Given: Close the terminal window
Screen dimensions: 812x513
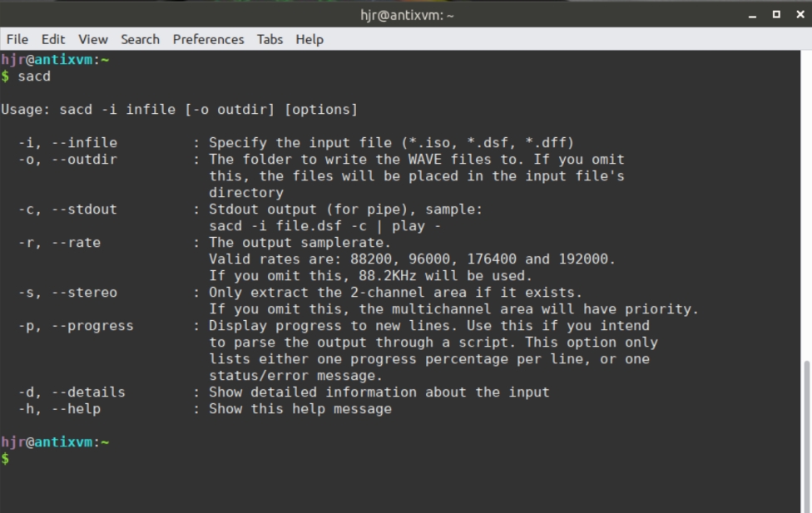Looking at the screenshot, I should pos(801,14).
